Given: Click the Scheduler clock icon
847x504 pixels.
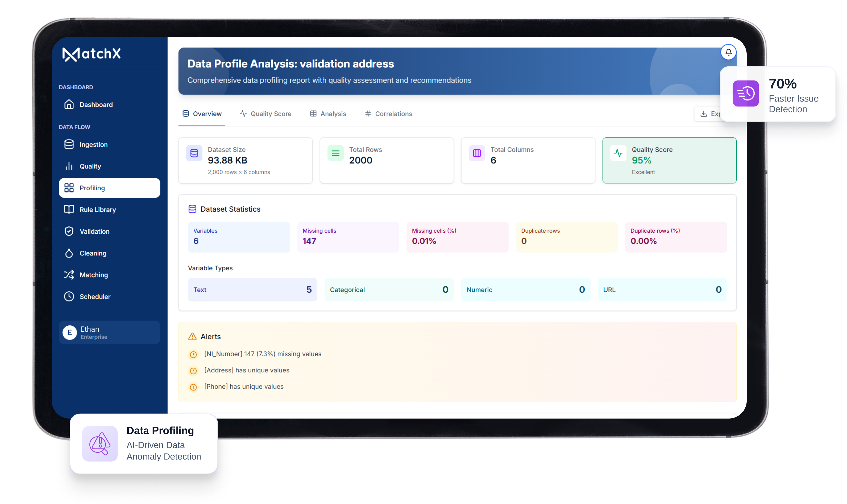Looking at the screenshot, I should [x=69, y=297].
